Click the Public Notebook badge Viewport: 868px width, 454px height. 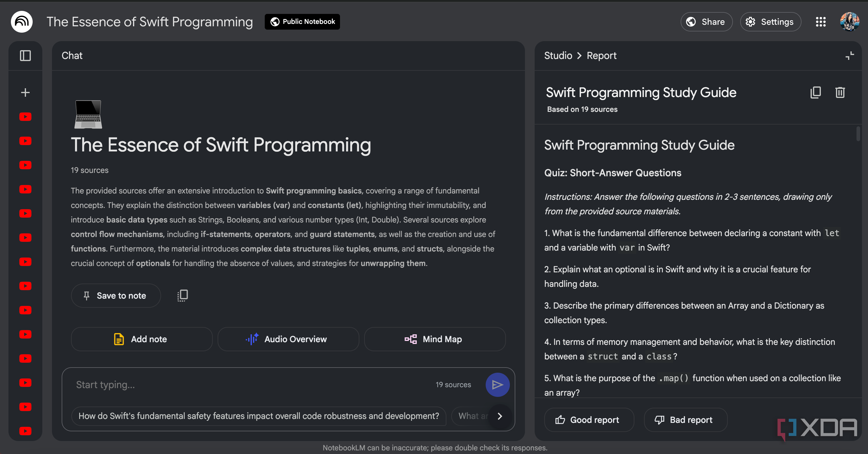(x=302, y=21)
